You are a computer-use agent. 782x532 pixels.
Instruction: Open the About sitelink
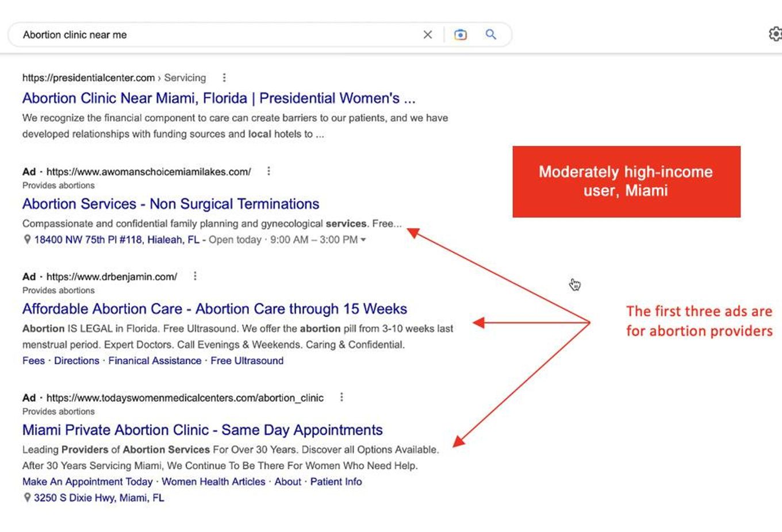coord(287,481)
